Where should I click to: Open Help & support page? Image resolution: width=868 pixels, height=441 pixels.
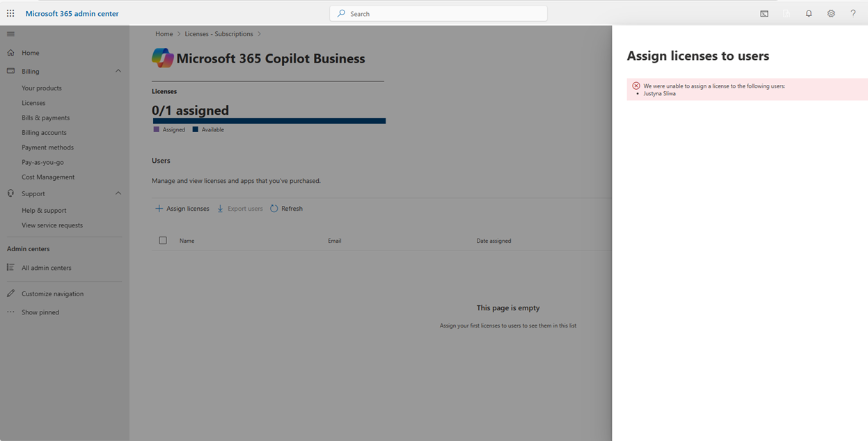coord(44,210)
